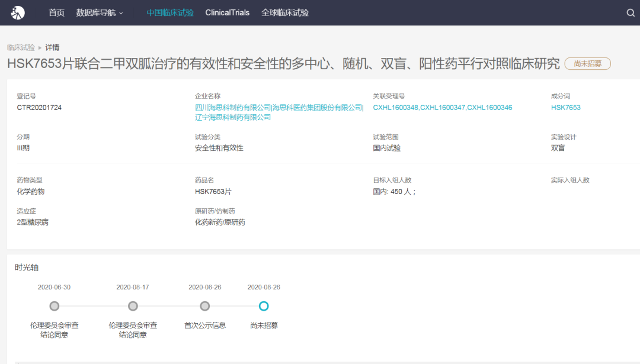Open 四川海思科制药有限公司 company link
Image resolution: width=640 pixels, height=364 pixels.
233,108
